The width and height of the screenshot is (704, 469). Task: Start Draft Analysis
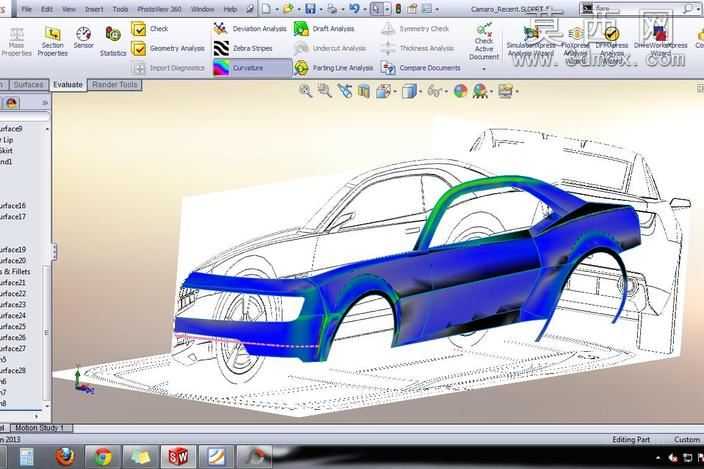324,29
